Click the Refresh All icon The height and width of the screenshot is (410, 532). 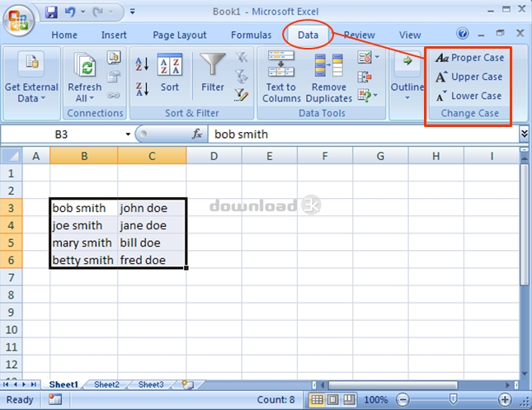pos(85,65)
